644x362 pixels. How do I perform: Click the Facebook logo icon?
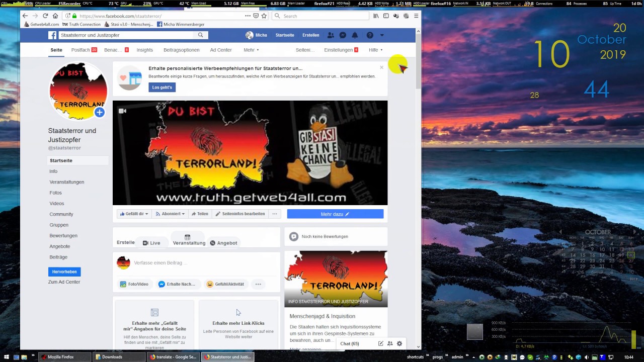(x=52, y=35)
